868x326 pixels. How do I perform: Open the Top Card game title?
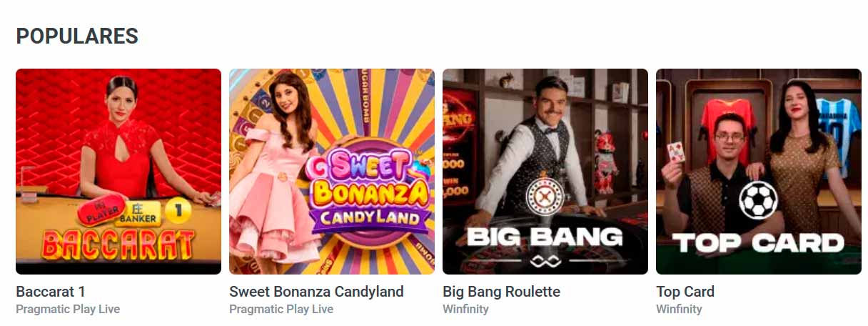pos(685,292)
